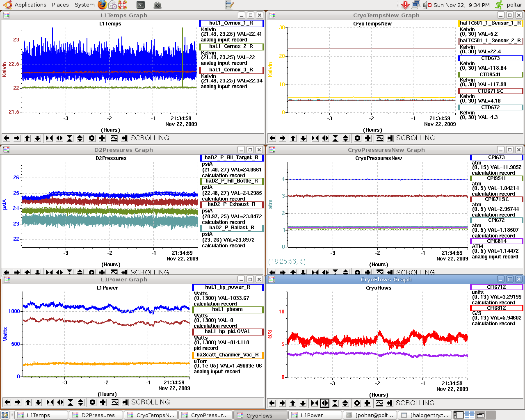Screen dimensions: 525x420
Task: Select haL1_Cernox_3_R red legend entry
Action: (231, 70)
